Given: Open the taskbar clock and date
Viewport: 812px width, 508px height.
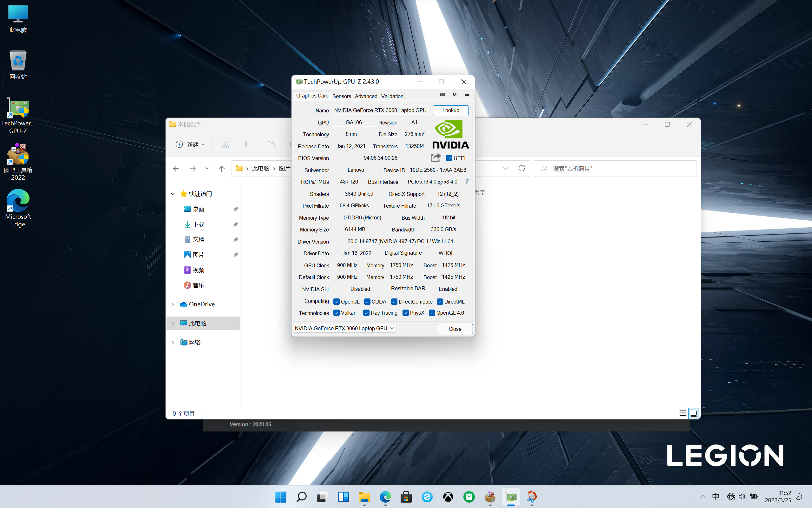Looking at the screenshot, I should (778, 497).
